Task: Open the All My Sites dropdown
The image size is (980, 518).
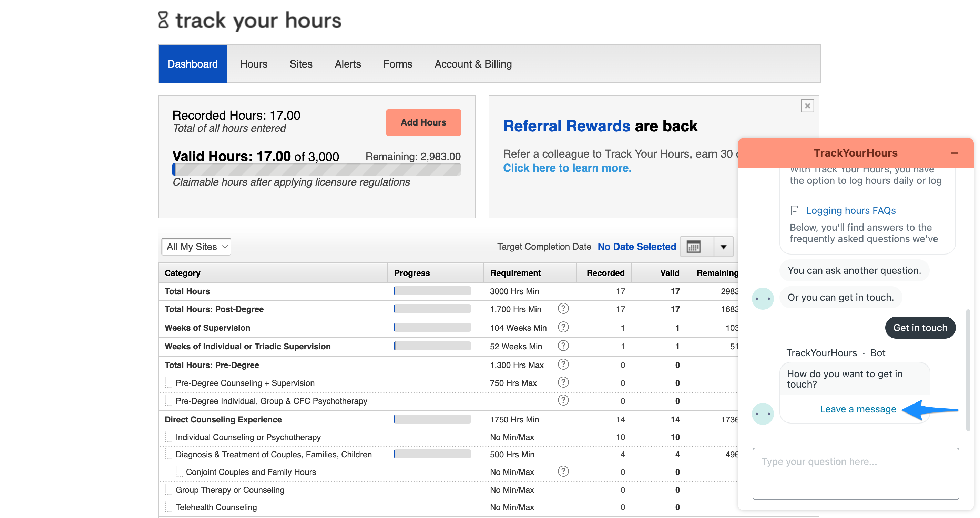Action: tap(196, 247)
